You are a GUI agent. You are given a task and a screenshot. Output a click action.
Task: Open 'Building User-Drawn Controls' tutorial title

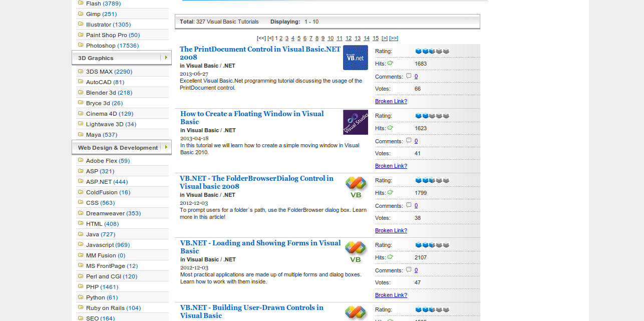click(252, 311)
